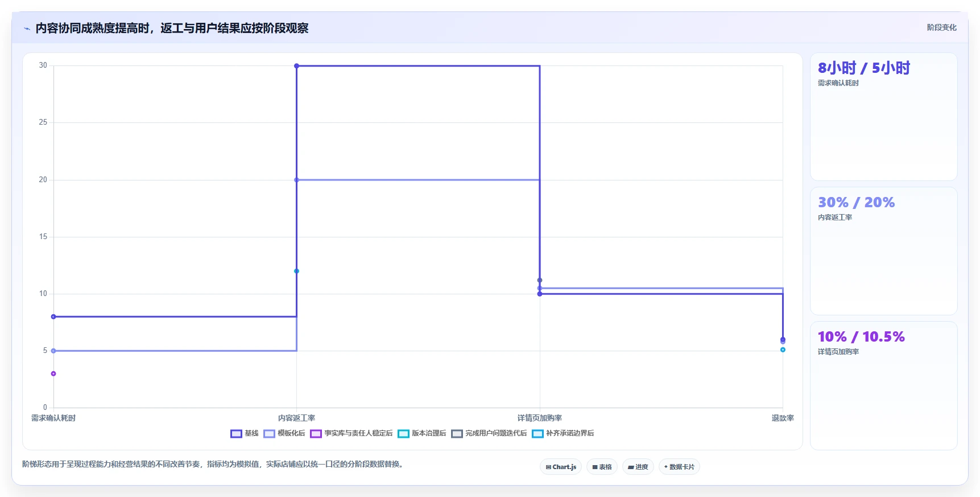Click the y-axis value 25
The image size is (980, 497).
43,122
